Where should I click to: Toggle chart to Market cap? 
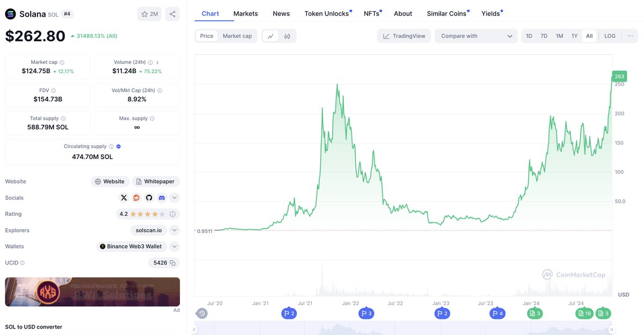(237, 36)
